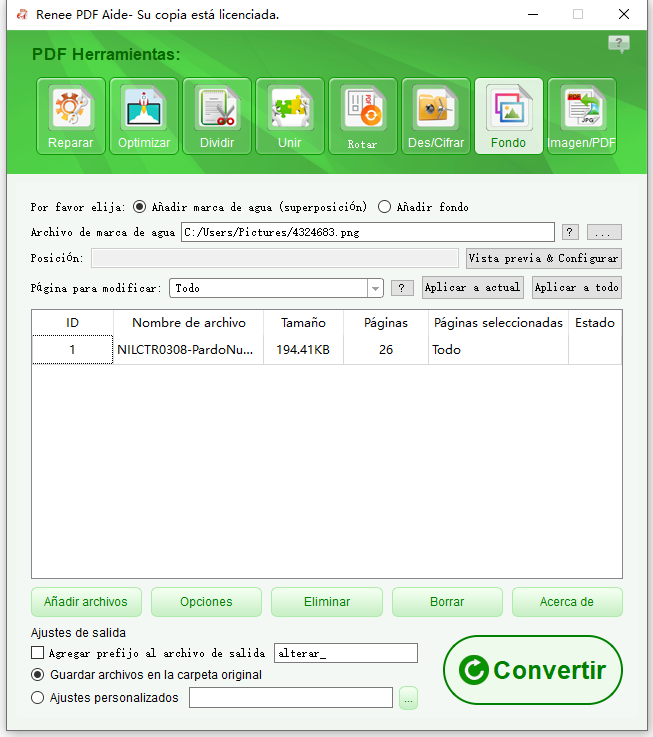
Task: Click Añadir archivos button
Action: [x=86, y=602]
